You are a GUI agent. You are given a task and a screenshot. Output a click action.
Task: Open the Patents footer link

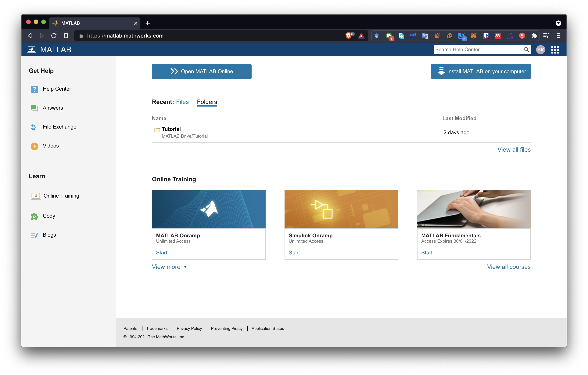(130, 328)
